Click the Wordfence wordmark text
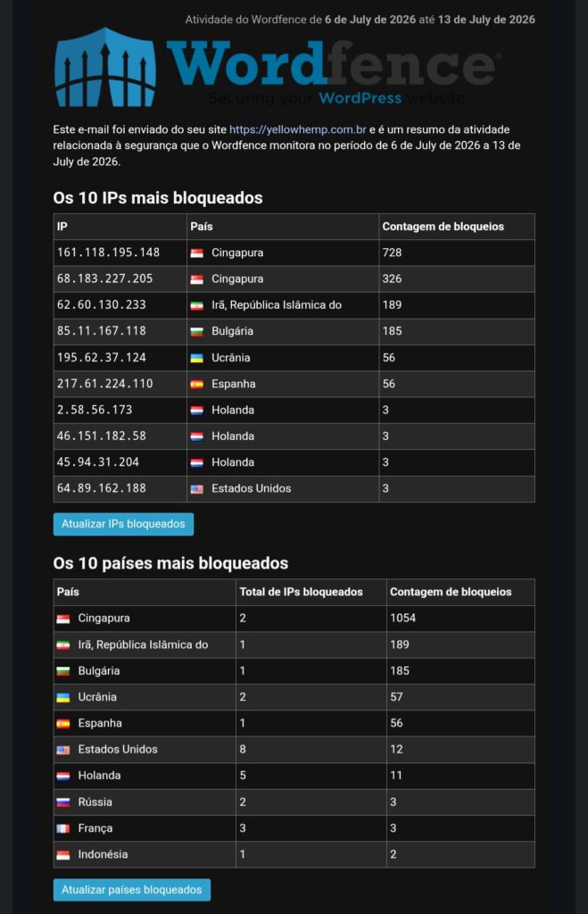This screenshot has width=588, height=914. click(332, 63)
